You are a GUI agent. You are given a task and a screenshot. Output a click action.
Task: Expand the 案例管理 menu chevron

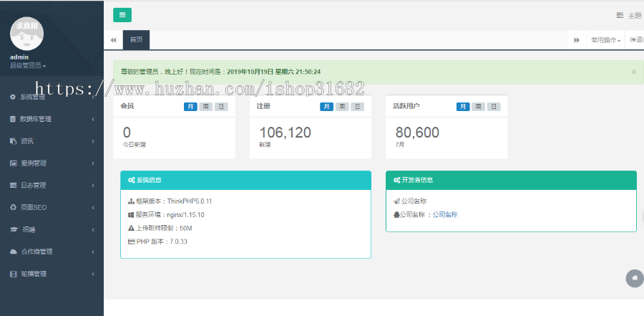93,163
